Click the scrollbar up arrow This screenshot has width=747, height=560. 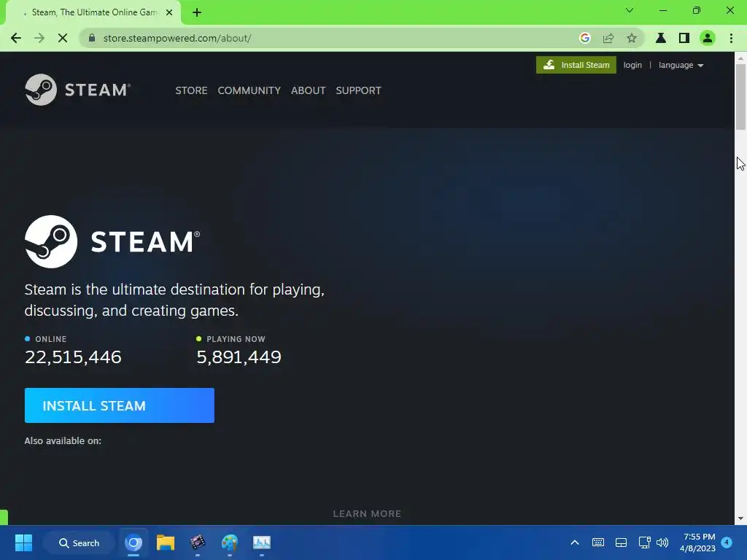coord(740,58)
